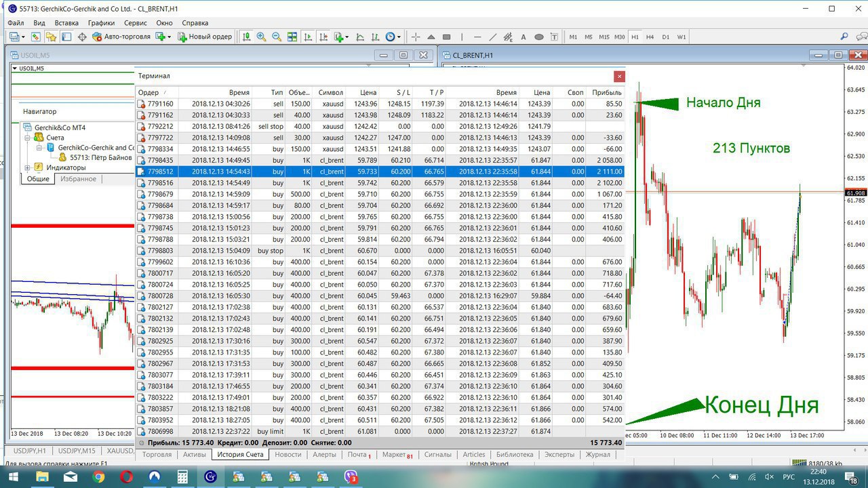
Task: Select the horizontal line drawing tool
Action: tap(477, 37)
